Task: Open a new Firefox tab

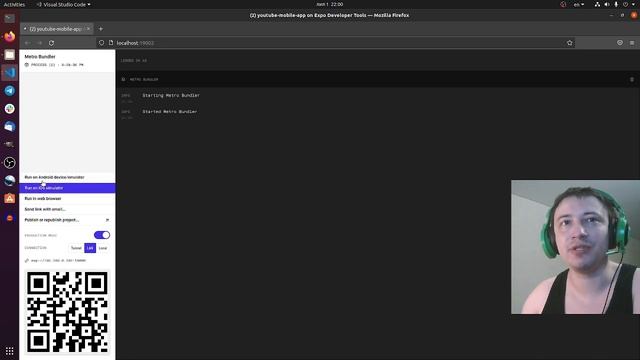Action: 101,29
